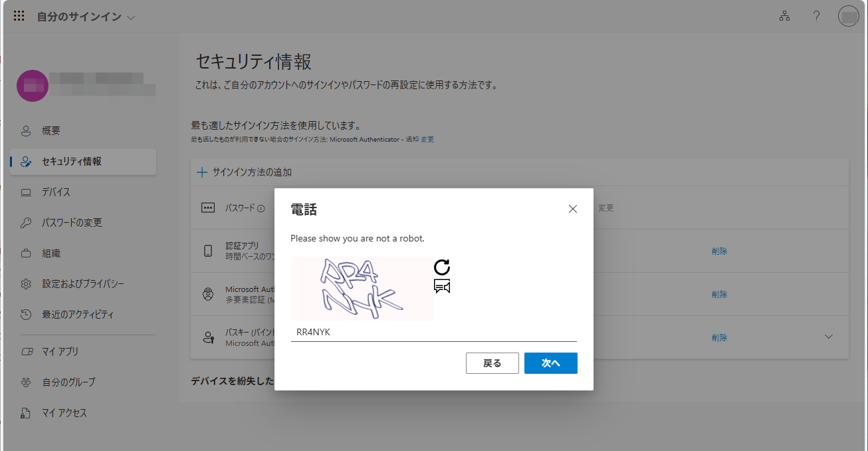Screen dimensions: 868x451
Task: Open the help question mark
Action: (817, 17)
